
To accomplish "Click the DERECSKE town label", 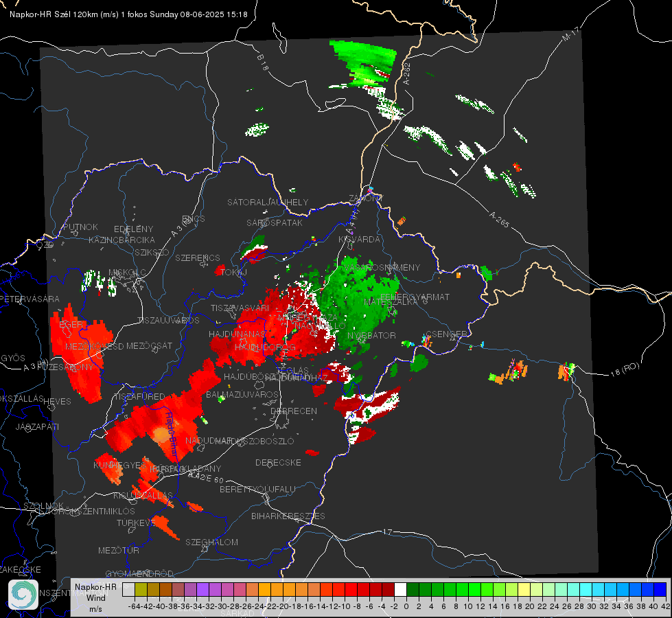I will (278, 462).
